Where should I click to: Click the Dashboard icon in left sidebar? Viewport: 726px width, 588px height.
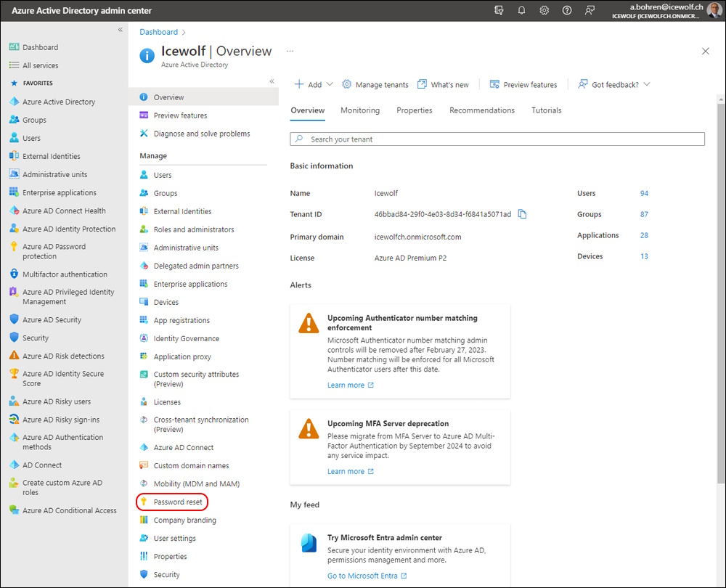[x=14, y=46]
